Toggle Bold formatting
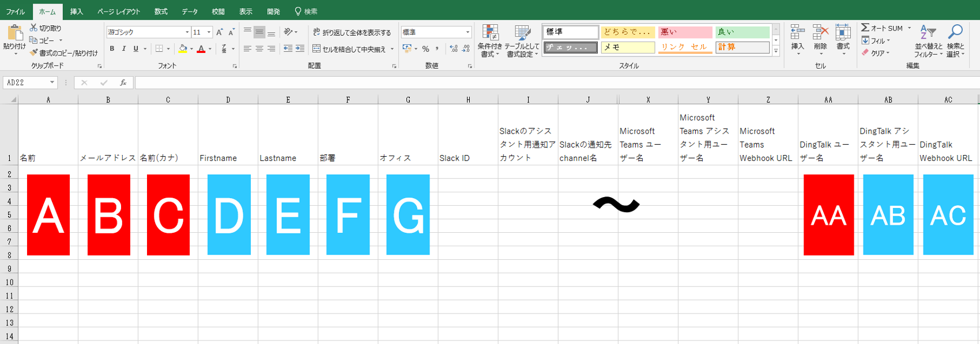Viewport: 980px width, 344px height. pos(112,49)
